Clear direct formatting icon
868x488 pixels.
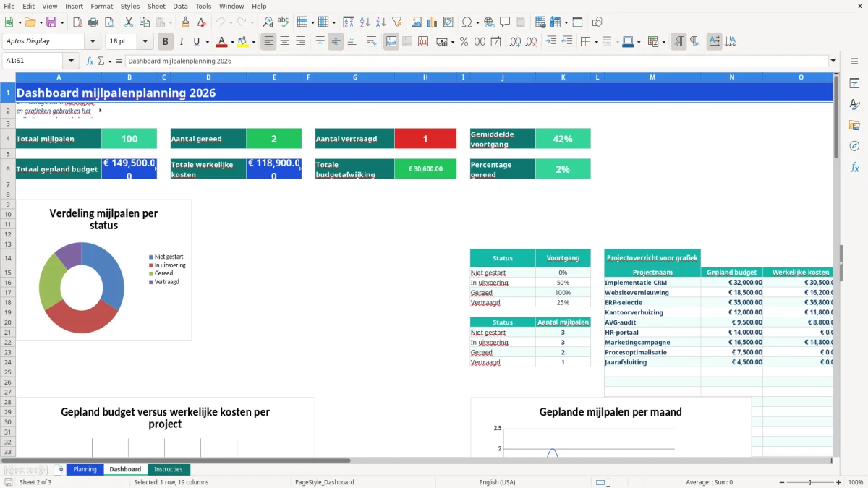coord(201,22)
